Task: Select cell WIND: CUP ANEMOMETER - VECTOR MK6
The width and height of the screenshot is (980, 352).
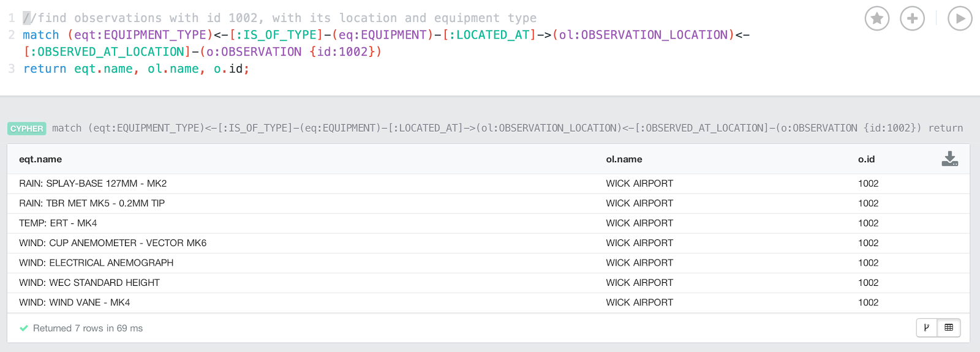Action: click(x=113, y=243)
